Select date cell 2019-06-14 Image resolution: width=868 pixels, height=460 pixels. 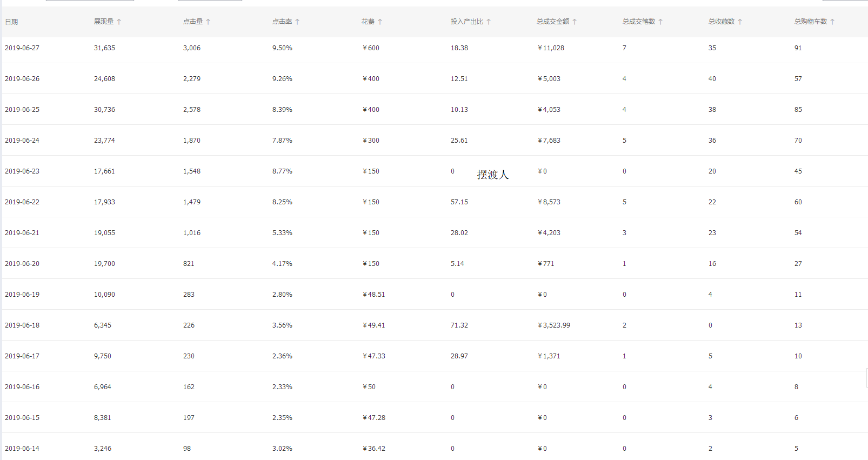click(x=22, y=449)
